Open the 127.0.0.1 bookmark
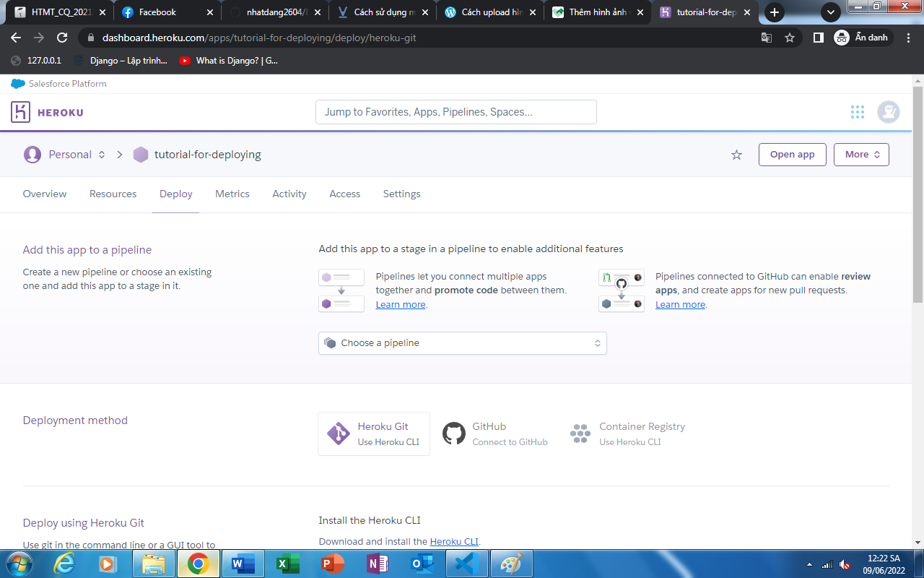Screen dimensions: 924x578 click(36, 61)
